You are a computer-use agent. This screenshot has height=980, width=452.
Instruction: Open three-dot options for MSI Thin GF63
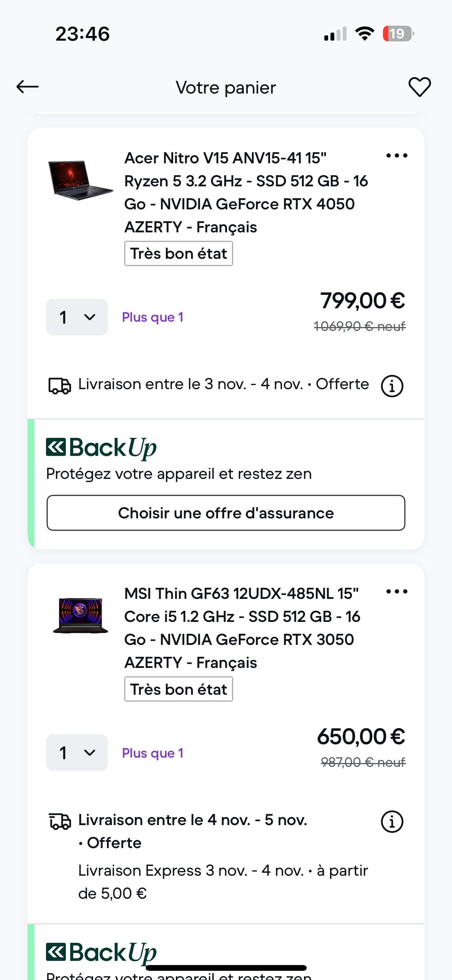397,592
